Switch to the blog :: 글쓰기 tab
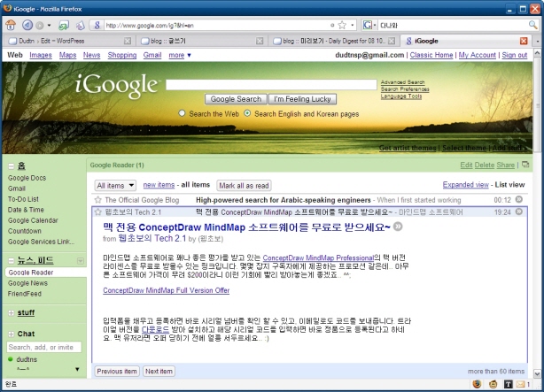The width and height of the screenshot is (544, 392). [x=201, y=41]
